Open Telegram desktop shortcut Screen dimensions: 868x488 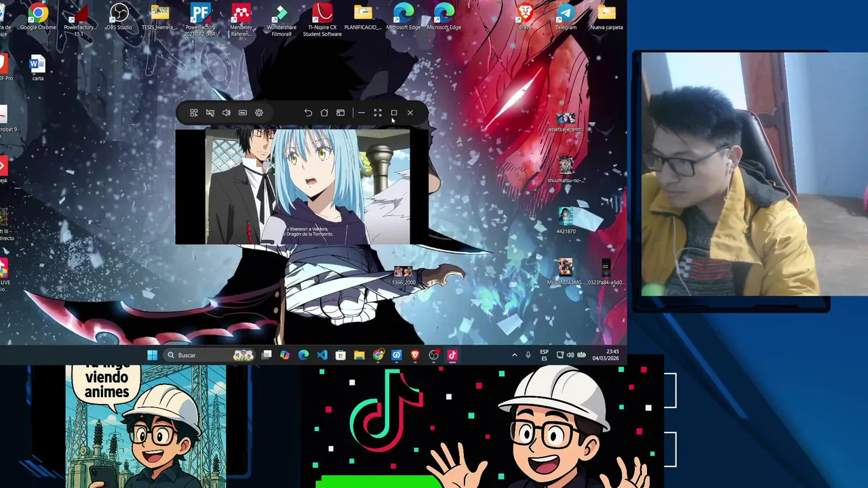(x=566, y=18)
